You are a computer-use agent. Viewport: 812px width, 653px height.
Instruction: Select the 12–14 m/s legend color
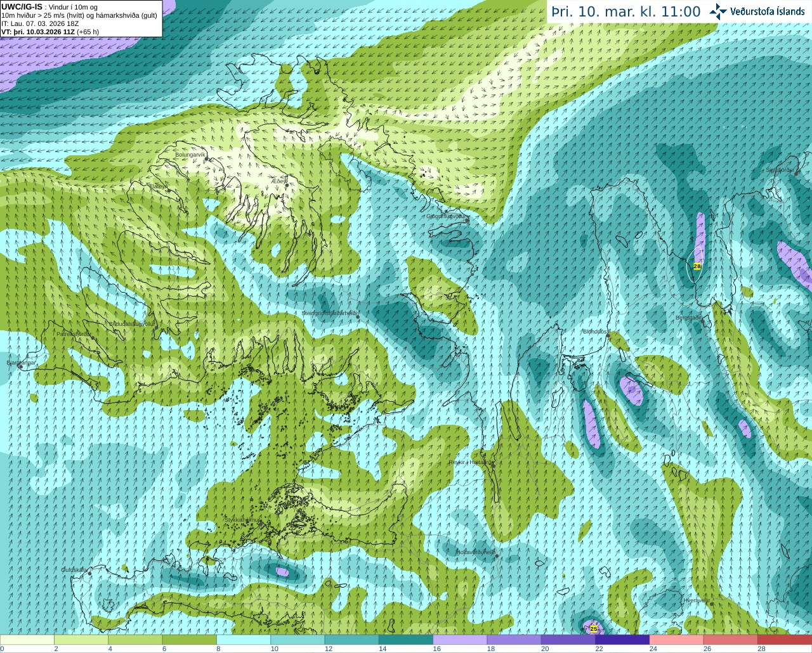coord(351,640)
